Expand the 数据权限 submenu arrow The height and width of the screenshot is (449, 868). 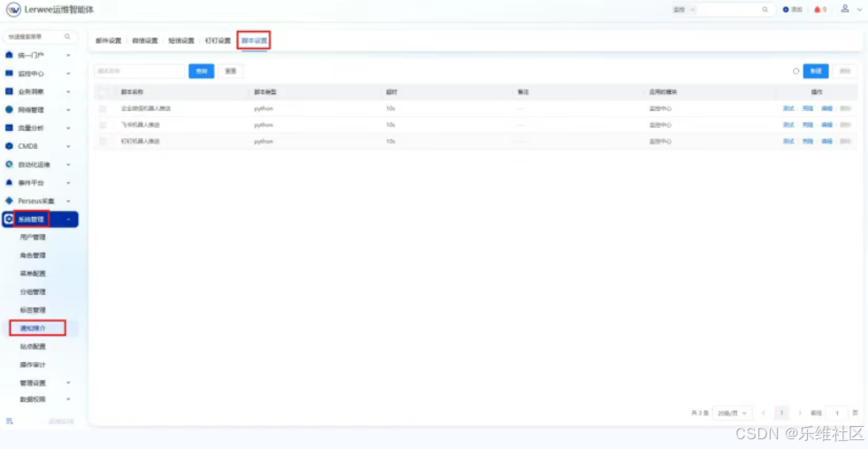click(x=68, y=399)
